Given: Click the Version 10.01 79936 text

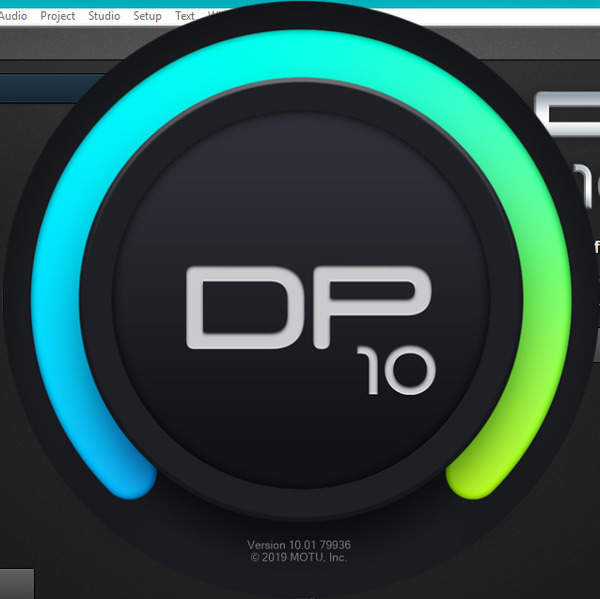Looking at the screenshot, I should [x=299, y=545].
